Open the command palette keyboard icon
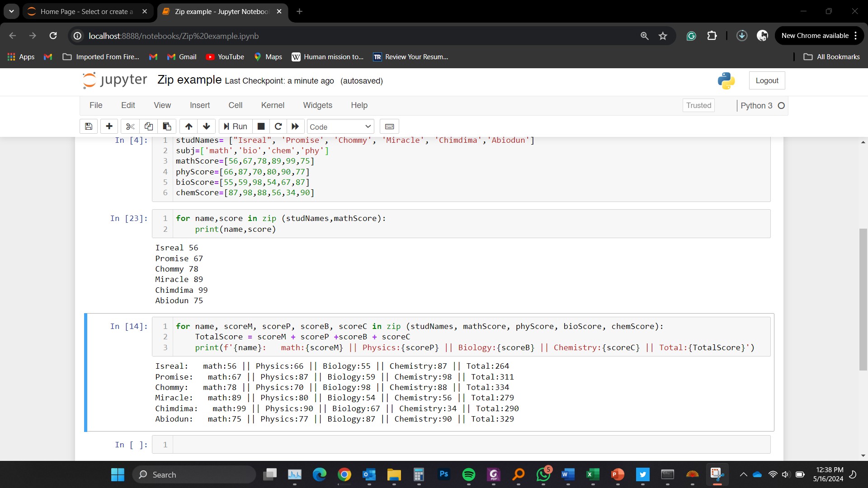868x488 pixels. [390, 127]
